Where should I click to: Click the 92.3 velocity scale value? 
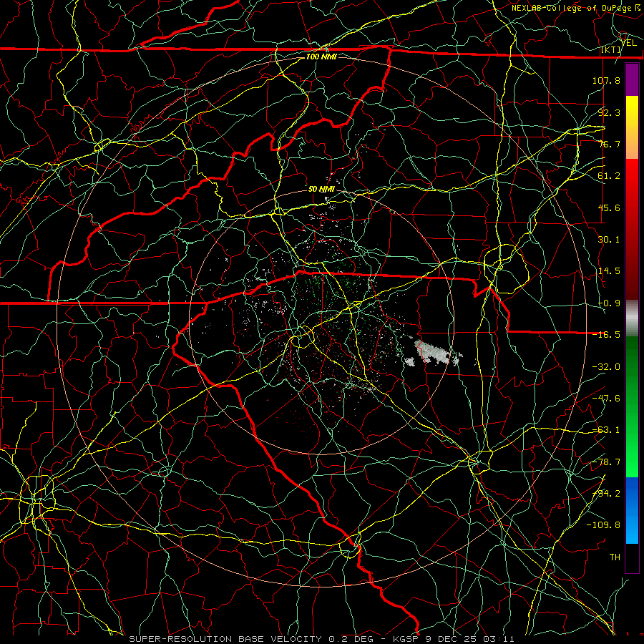pos(609,112)
